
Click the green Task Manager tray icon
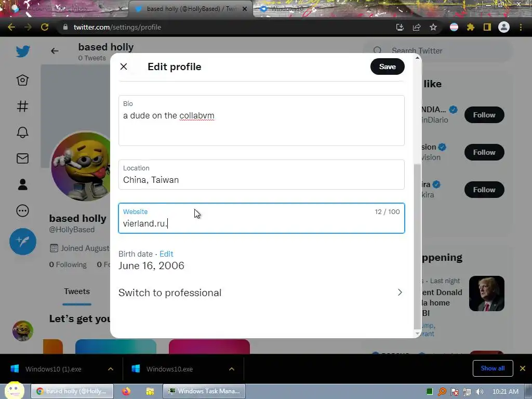click(430, 392)
